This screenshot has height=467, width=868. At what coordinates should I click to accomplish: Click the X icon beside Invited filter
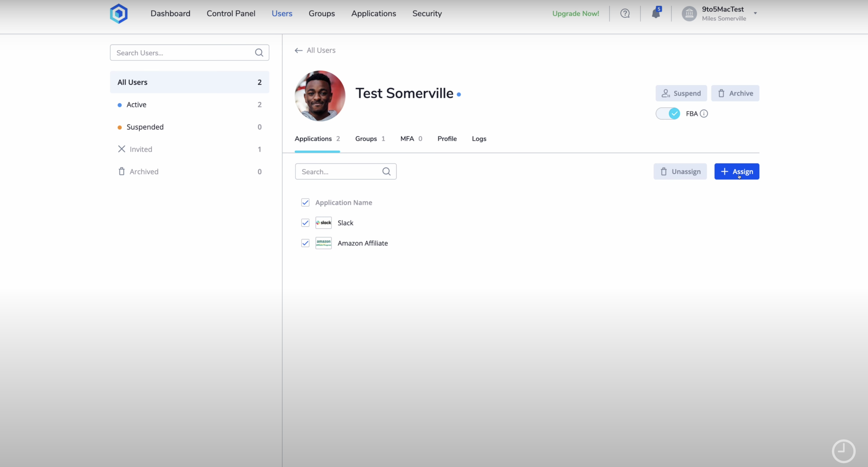tap(121, 149)
